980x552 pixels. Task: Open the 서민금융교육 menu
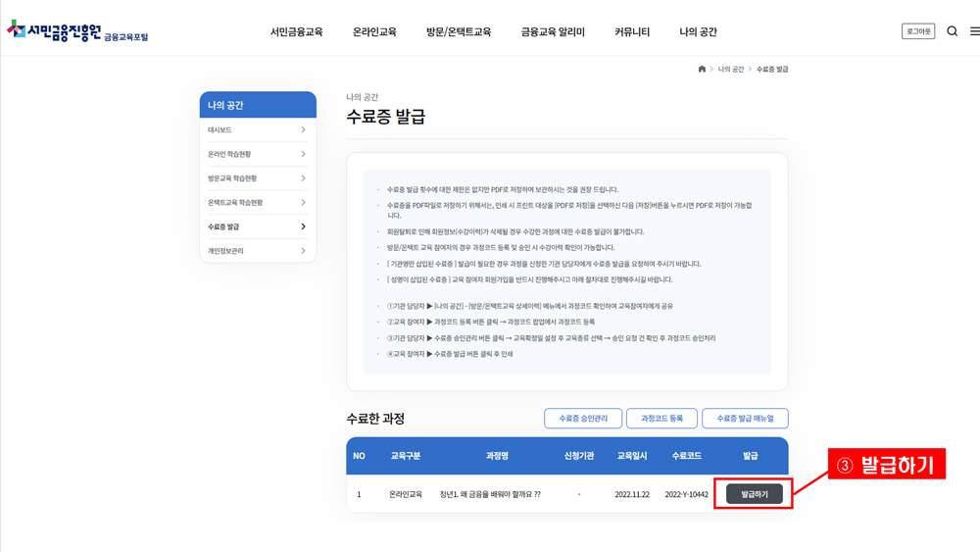296,32
